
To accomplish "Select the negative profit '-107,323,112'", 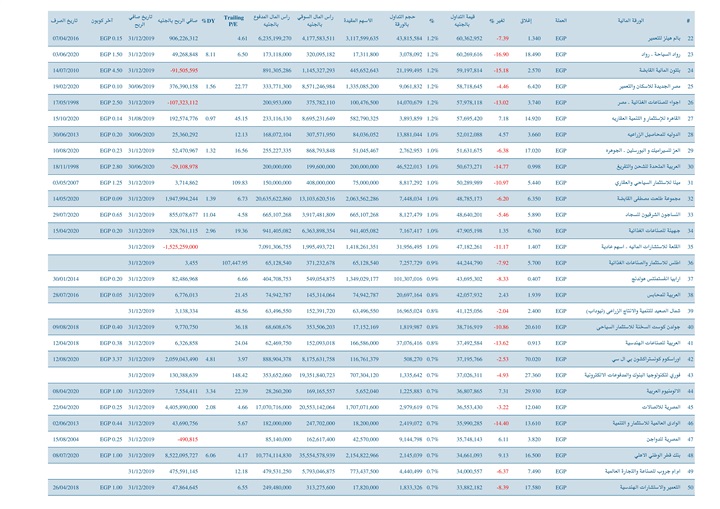I will coord(183,103).
